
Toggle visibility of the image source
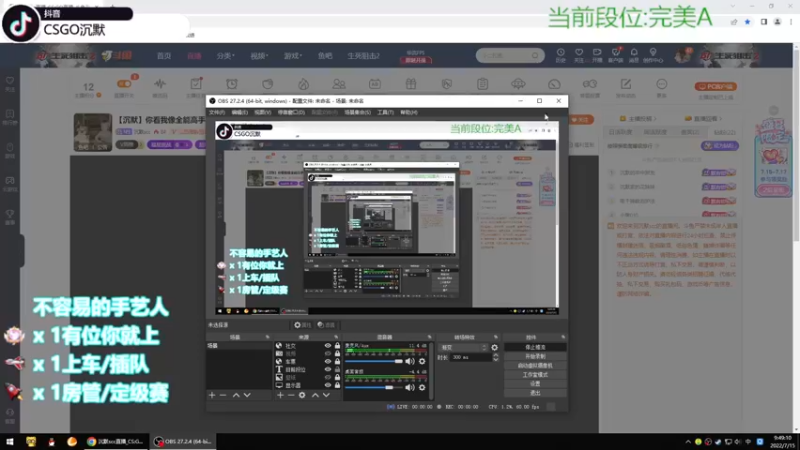pyautogui.click(x=328, y=378)
